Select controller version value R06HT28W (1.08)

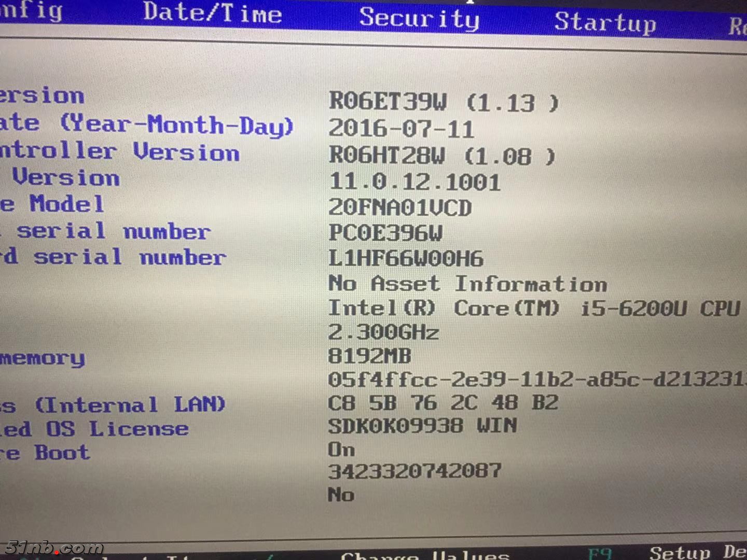442,155
